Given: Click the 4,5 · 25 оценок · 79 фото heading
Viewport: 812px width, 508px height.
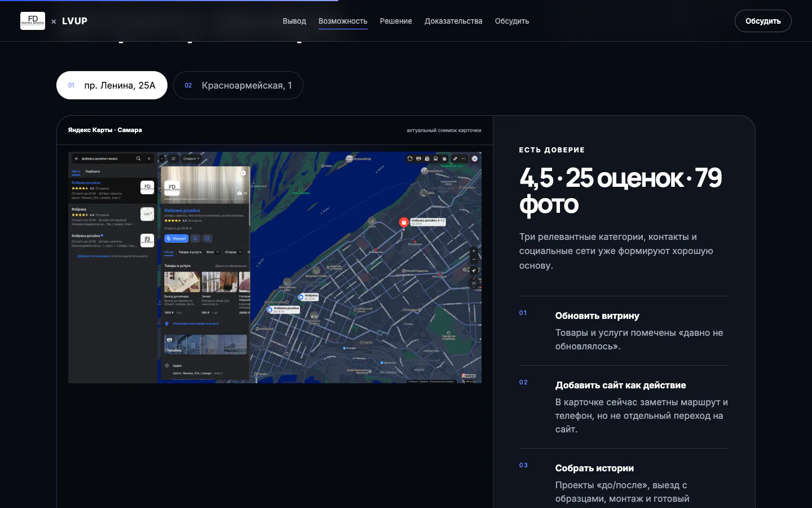Looking at the screenshot, I should point(620,191).
